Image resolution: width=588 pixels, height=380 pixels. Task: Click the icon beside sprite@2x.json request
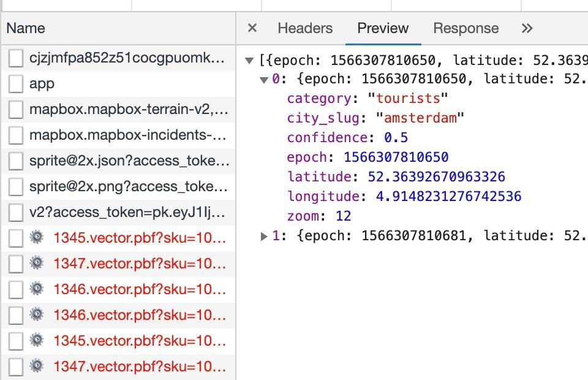[16, 162]
